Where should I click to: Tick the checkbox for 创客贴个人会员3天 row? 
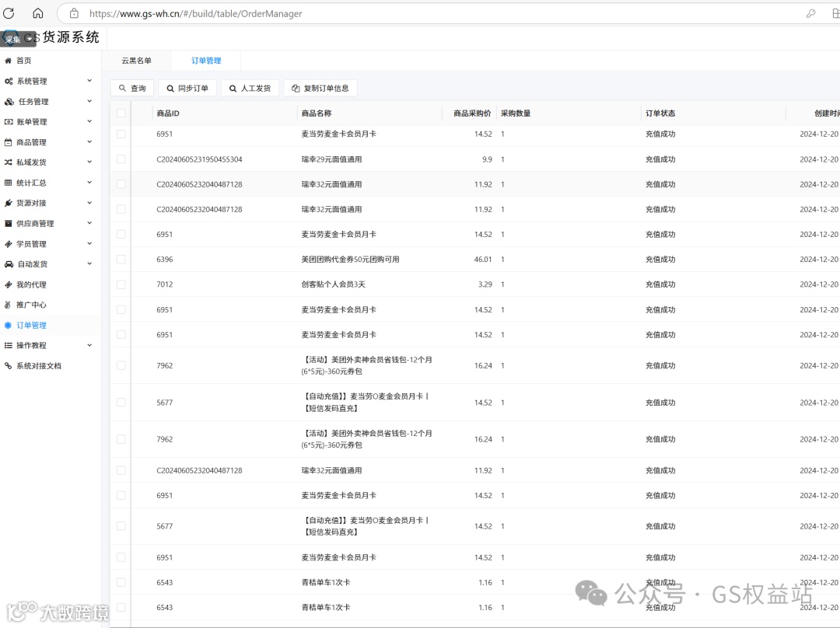pos(121,284)
